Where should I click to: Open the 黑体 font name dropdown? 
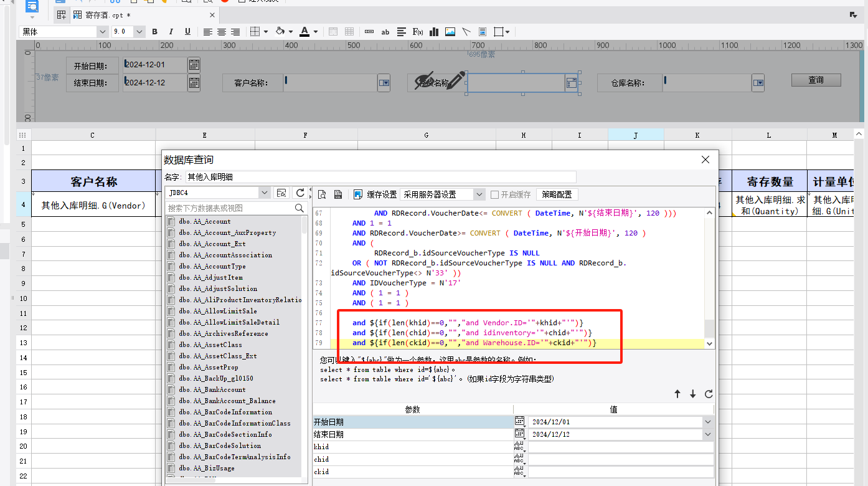[x=102, y=32]
